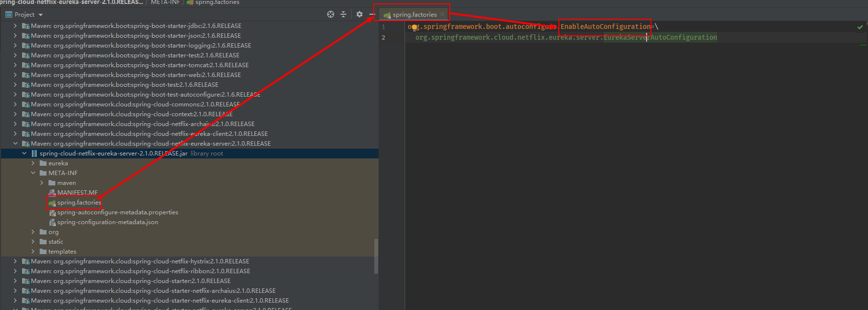Click the spring.factories leaf icon in tree
Screen dimensions: 868x310
(52, 203)
